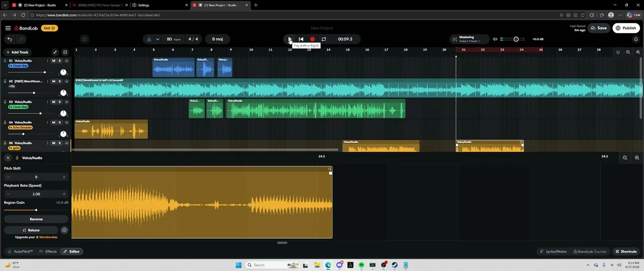
Task: Click the skip to start icon
Action: pyautogui.click(x=301, y=39)
